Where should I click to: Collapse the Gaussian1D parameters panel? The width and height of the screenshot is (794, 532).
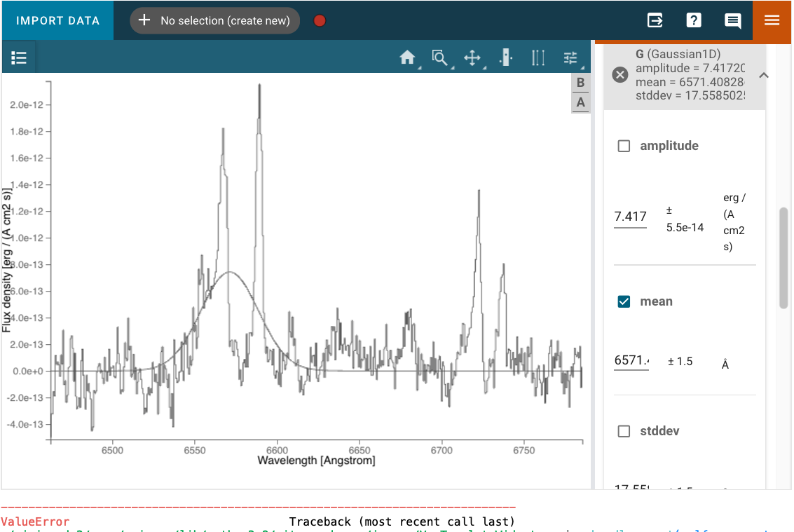tap(764, 75)
